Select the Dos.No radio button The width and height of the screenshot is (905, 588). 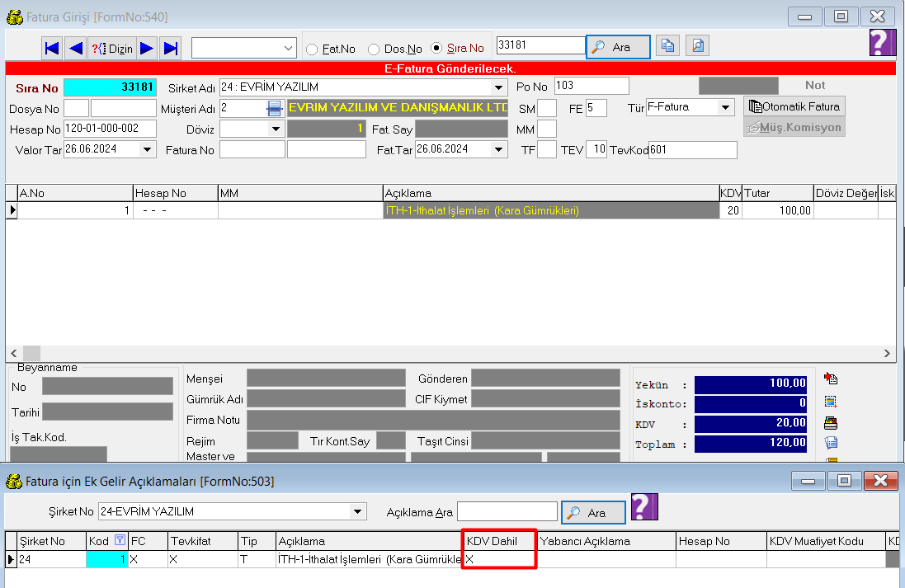tap(374, 49)
